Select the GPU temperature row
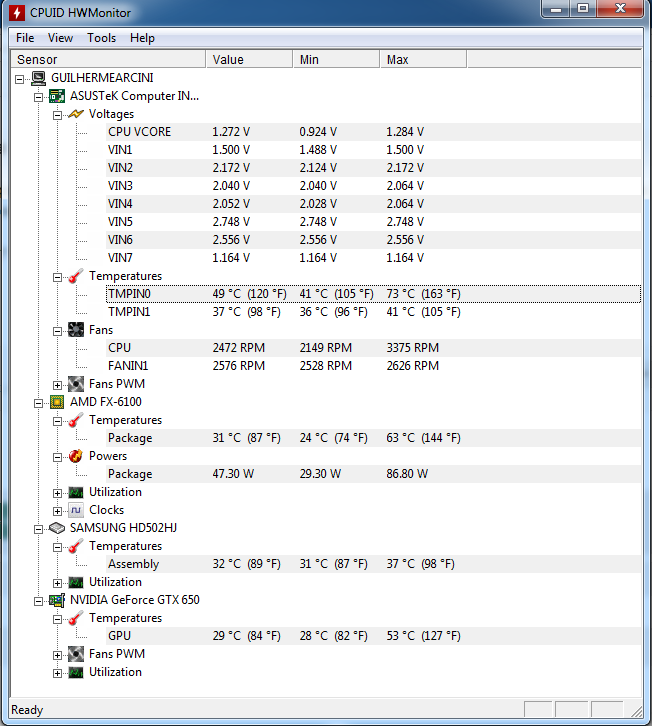Screen dimensions: 652x726 tap(373, 636)
